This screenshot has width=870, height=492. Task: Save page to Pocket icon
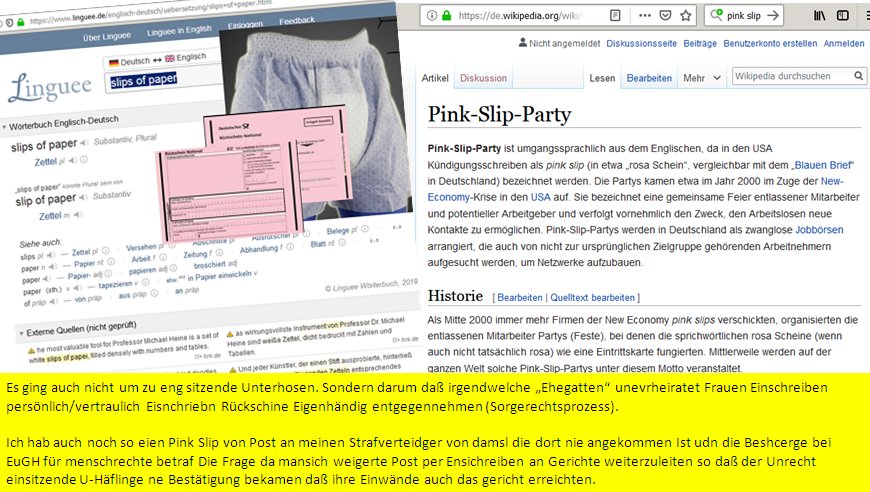pyautogui.click(x=665, y=16)
